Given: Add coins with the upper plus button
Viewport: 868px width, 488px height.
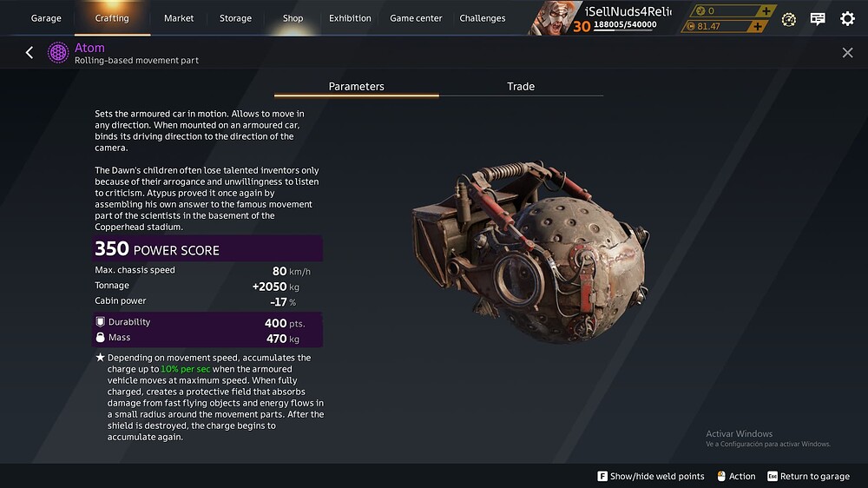Looking at the screenshot, I should (766, 10).
